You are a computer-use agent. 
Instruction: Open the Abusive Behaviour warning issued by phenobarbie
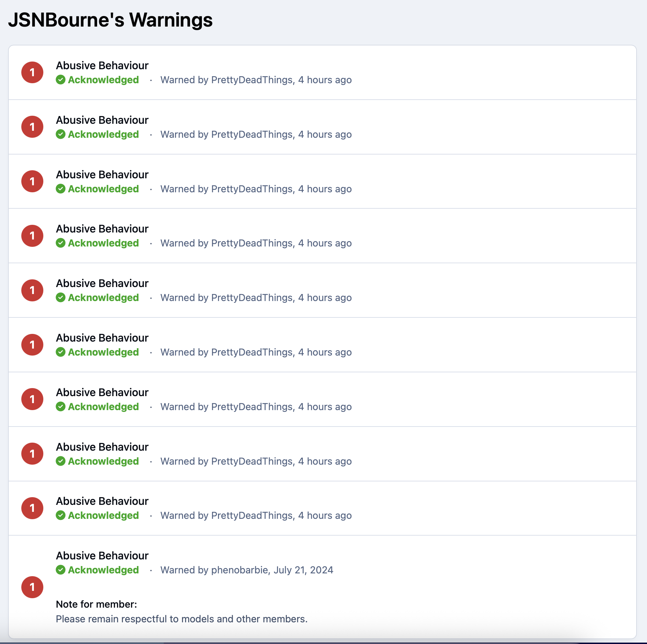(102, 556)
